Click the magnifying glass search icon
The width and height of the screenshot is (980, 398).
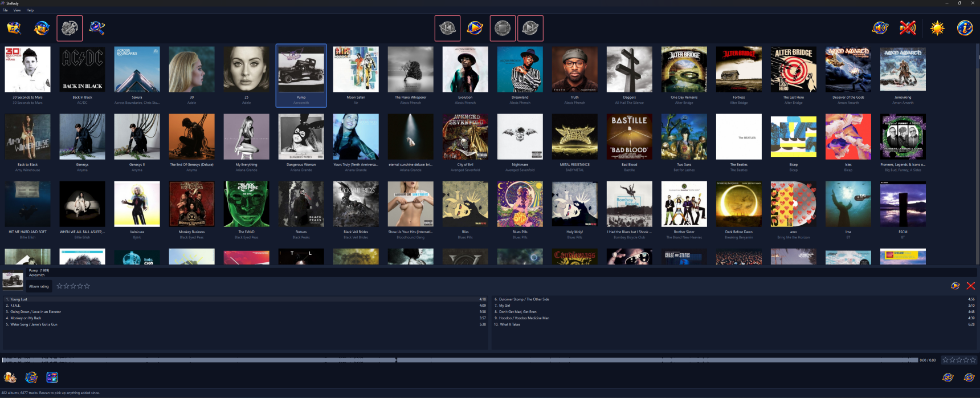[x=97, y=28]
